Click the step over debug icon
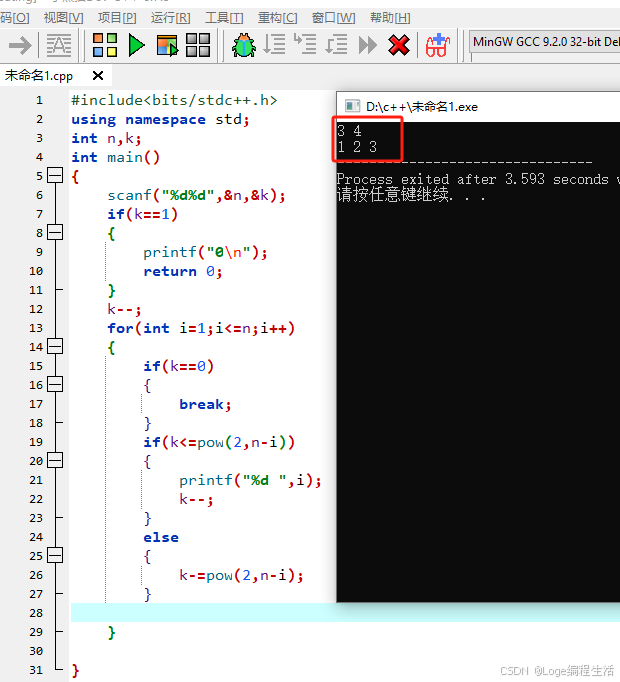 click(x=275, y=44)
